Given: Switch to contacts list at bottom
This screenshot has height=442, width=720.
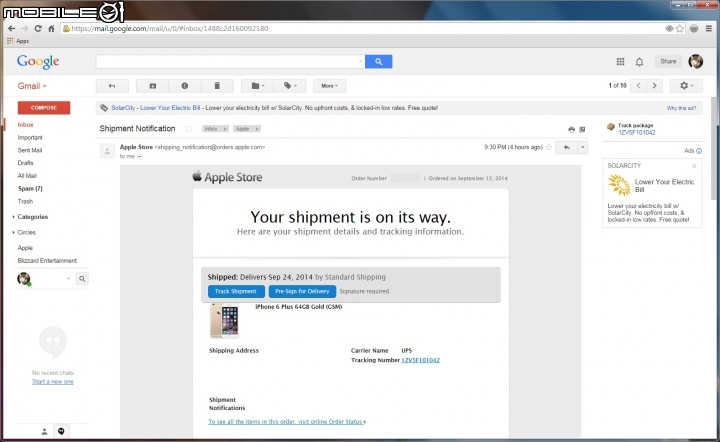Looking at the screenshot, I should pyautogui.click(x=44, y=431).
